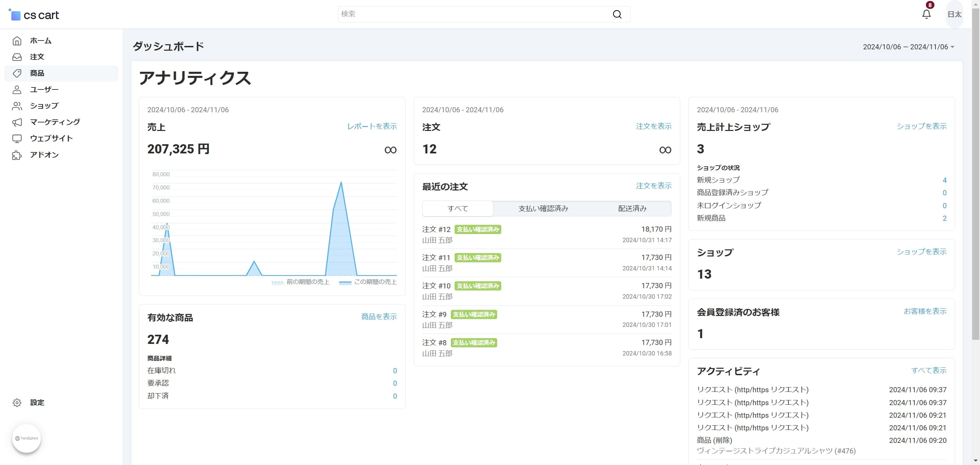Click the アドオン puzzle icon in the sidebar
Image resolution: width=980 pixels, height=465 pixels.
17,155
